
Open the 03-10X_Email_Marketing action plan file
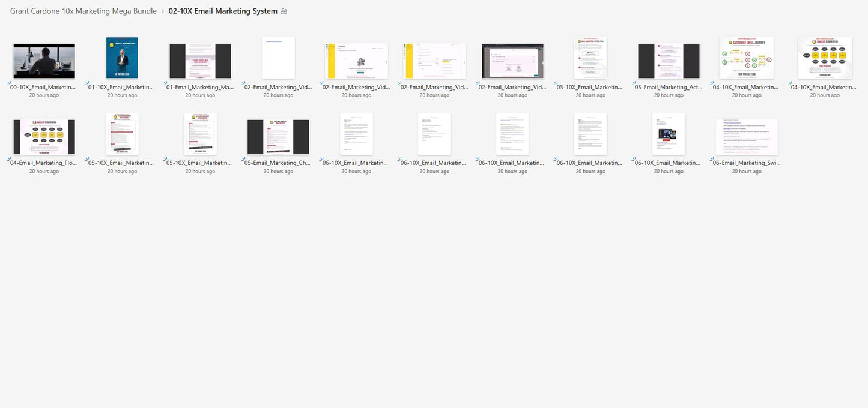pyautogui.click(x=590, y=58)
